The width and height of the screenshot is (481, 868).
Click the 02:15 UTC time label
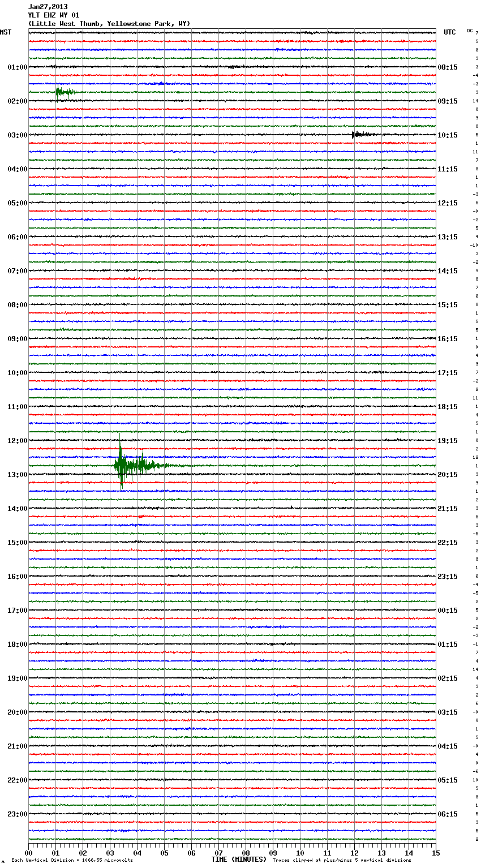(448, 678)
